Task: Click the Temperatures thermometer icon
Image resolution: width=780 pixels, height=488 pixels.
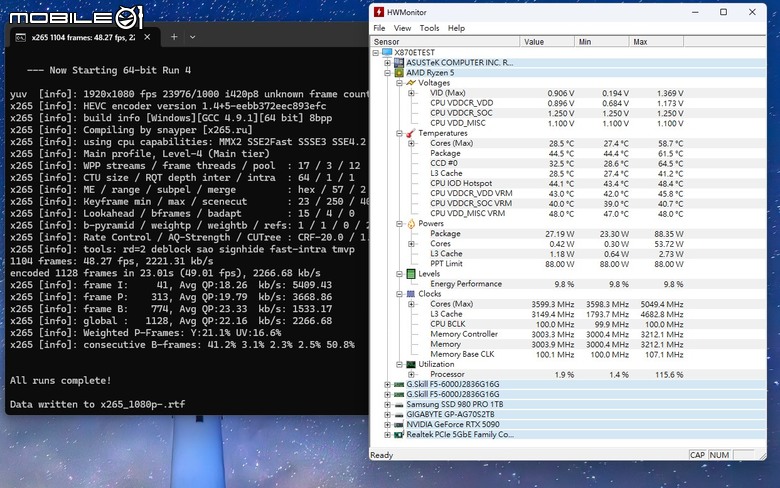Action: tap(411, 133)
